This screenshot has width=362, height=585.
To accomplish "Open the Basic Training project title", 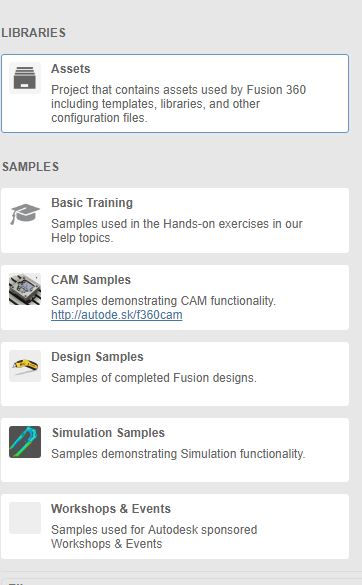I will tap(92, 203).
